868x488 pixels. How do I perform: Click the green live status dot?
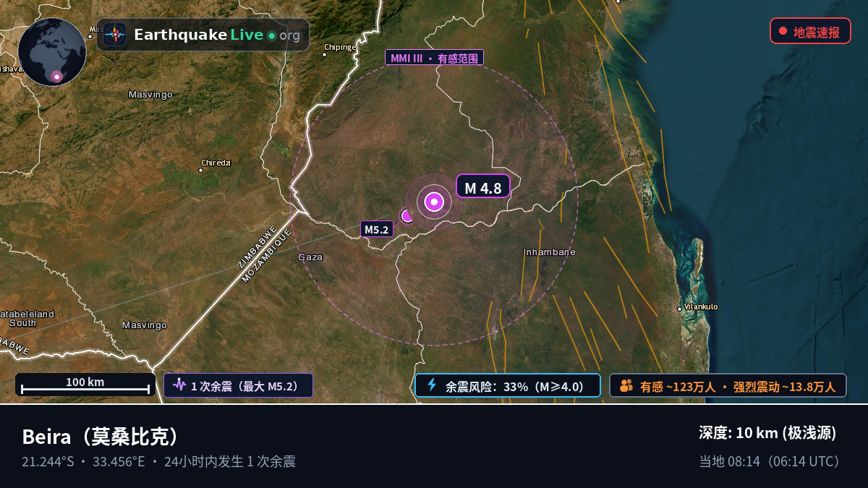271,35
